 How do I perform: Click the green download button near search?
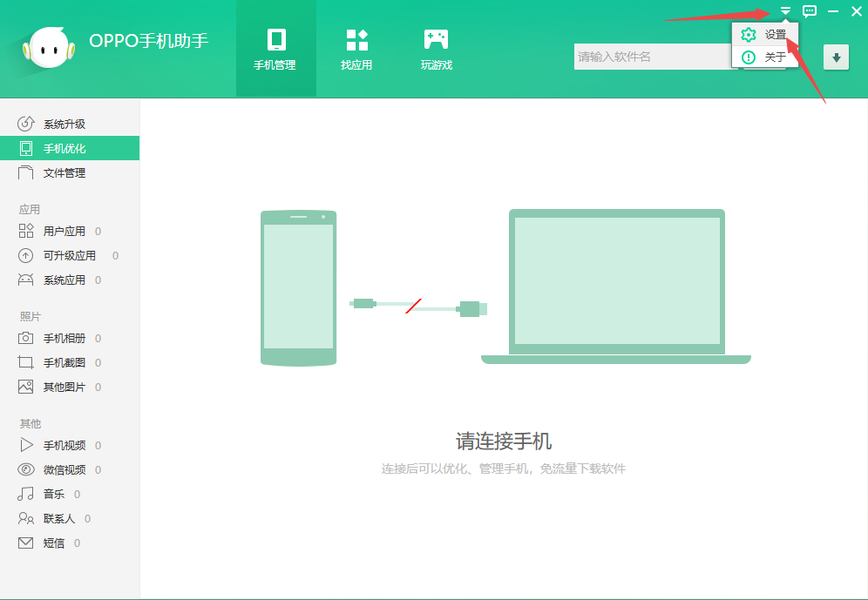(x=836, y=57)
